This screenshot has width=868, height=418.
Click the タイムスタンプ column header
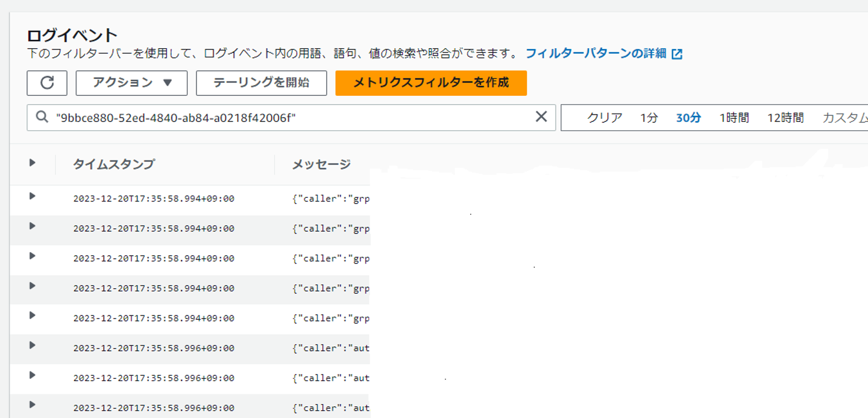[114, 164]
